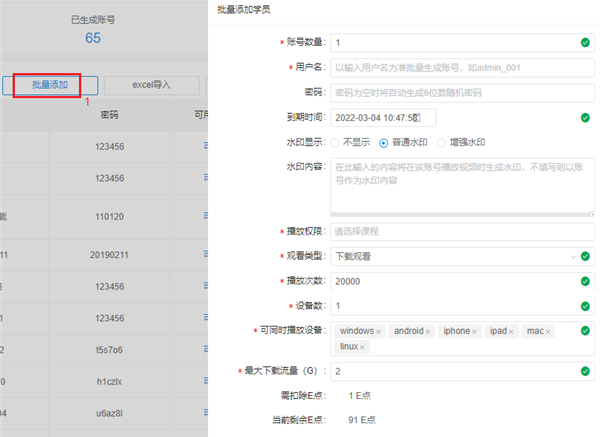
Task: Remove the android device tag
Action: 428,331
